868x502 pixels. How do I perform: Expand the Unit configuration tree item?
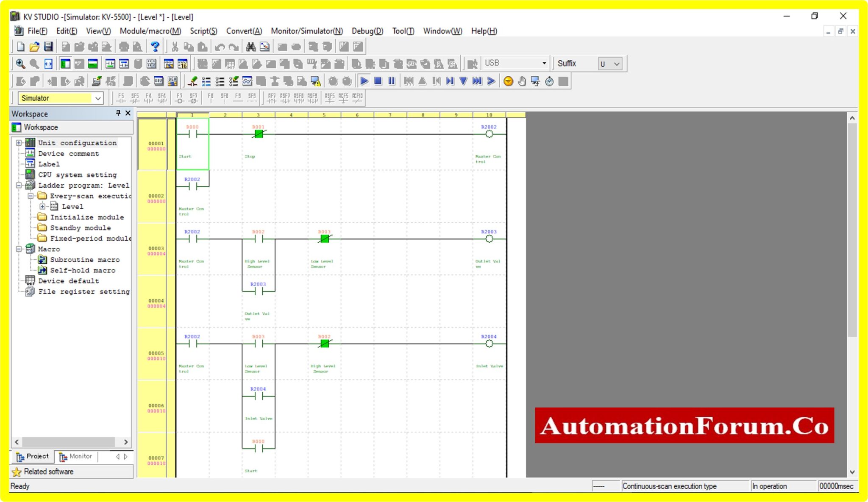click(x=19, y=143)
